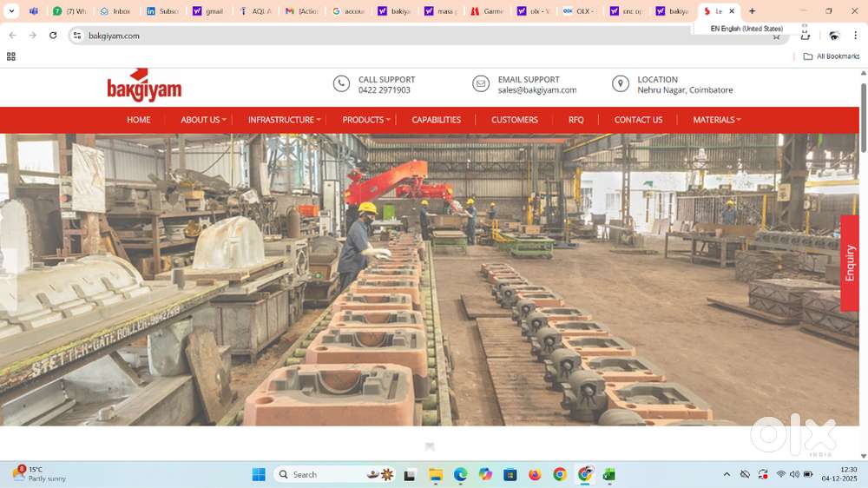Open the apps grid in bookmarks bar

11,56
